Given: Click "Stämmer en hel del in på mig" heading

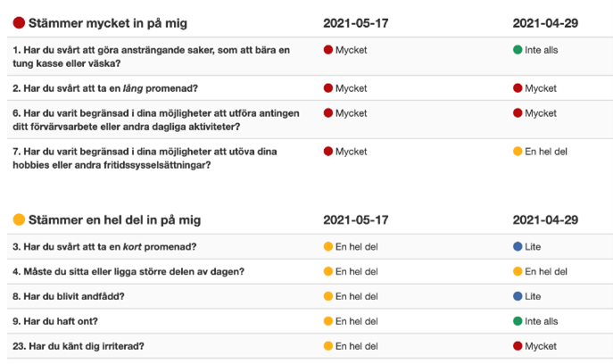Looking at the screenshot, I should coord(114,219).
